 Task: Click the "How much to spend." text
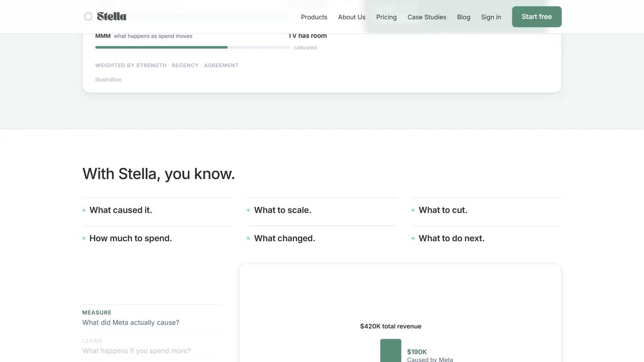coord(130,238)
